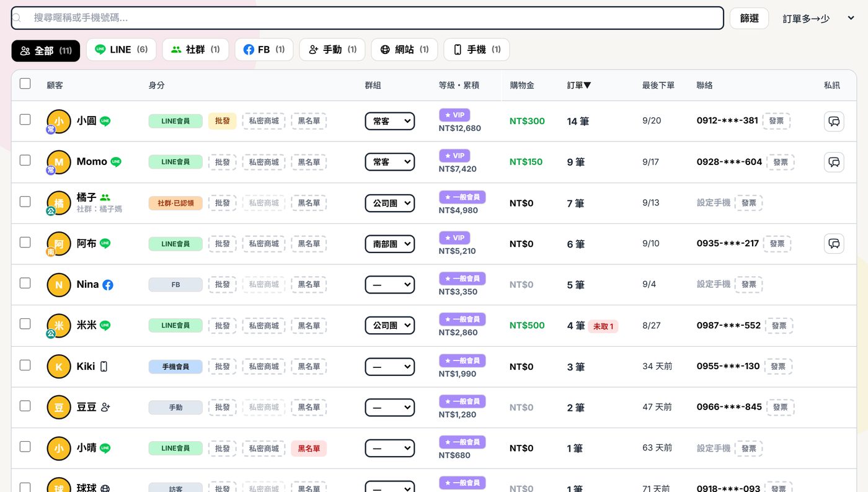This screenshot has height=492, width=868.
Task: Select the checkbox for 阿布
Action: coord(25,242)
